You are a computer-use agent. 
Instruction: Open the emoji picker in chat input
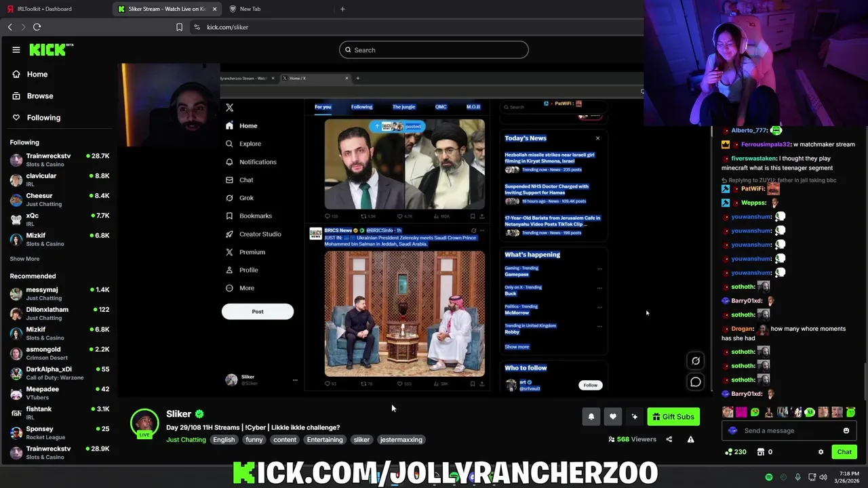click(x=846, y=430)
